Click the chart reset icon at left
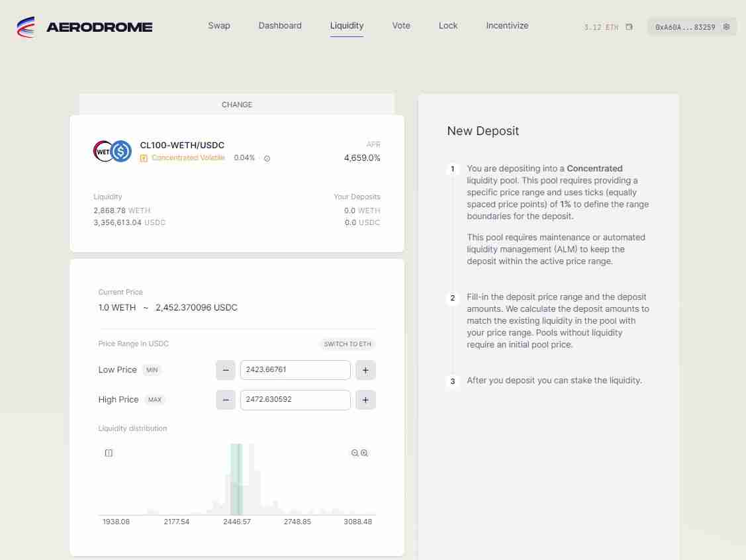The height and width of the screenshot is (560, 746). tap(109, 453)
